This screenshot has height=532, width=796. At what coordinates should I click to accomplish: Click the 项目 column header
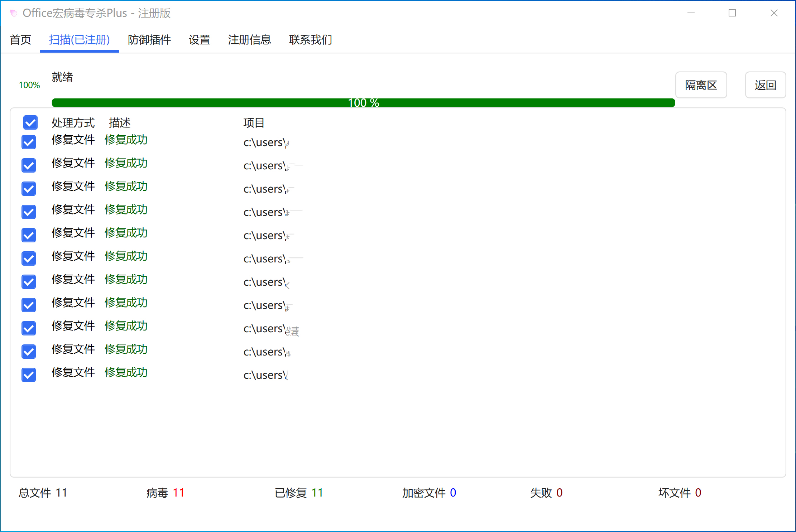pos(254,123)
